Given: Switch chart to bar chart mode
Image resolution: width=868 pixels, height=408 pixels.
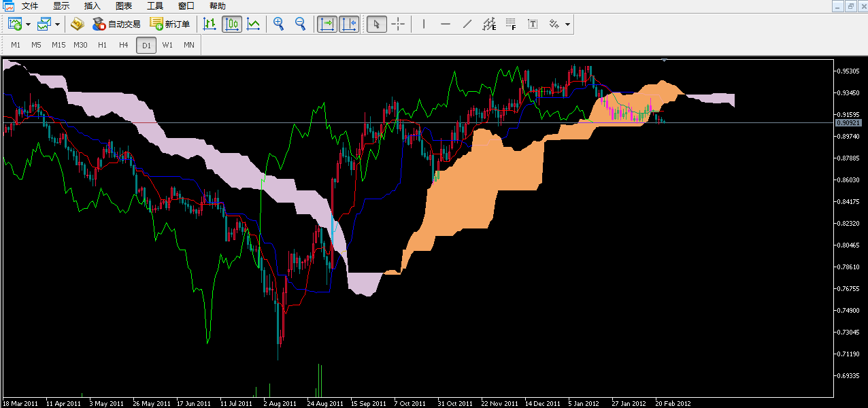Looking at the screenshot, I should pos(210,24).
